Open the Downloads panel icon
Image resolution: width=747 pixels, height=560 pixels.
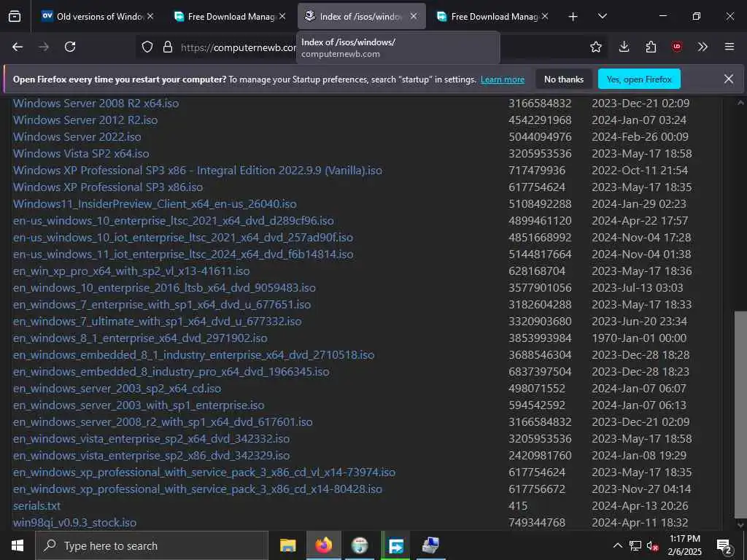pos(624,47)
